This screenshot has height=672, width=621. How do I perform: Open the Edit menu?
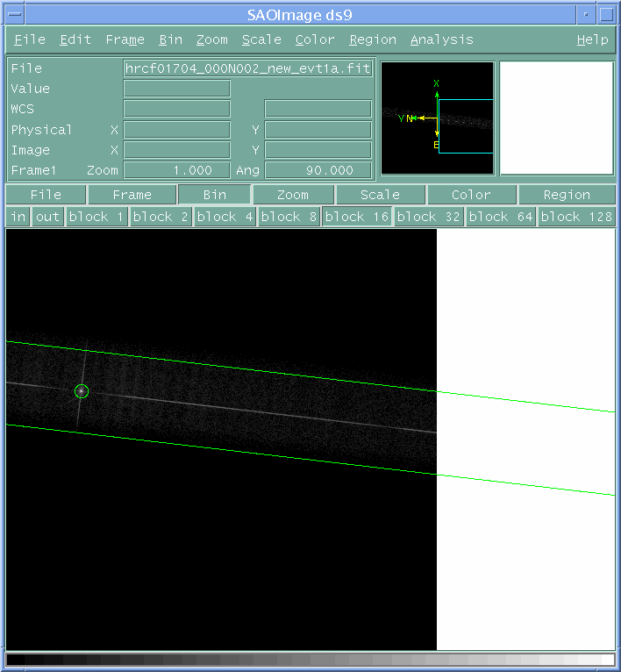click(x=75, y=39)
